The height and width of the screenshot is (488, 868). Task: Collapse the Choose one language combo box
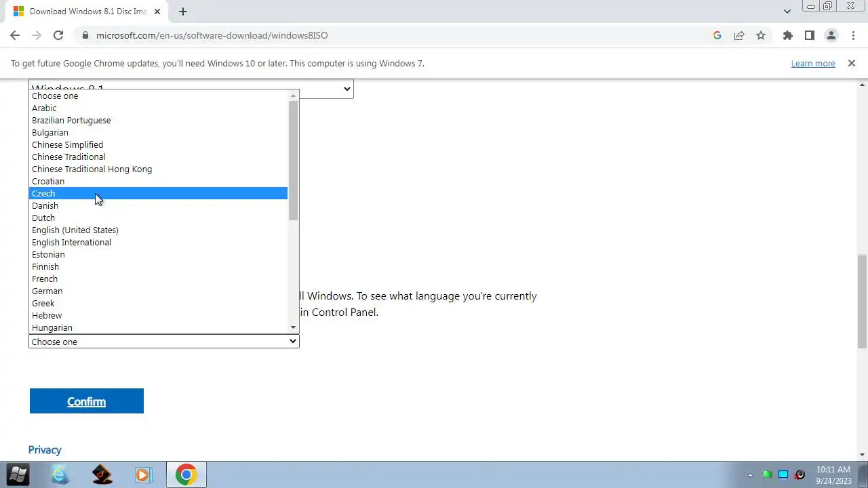163,342
